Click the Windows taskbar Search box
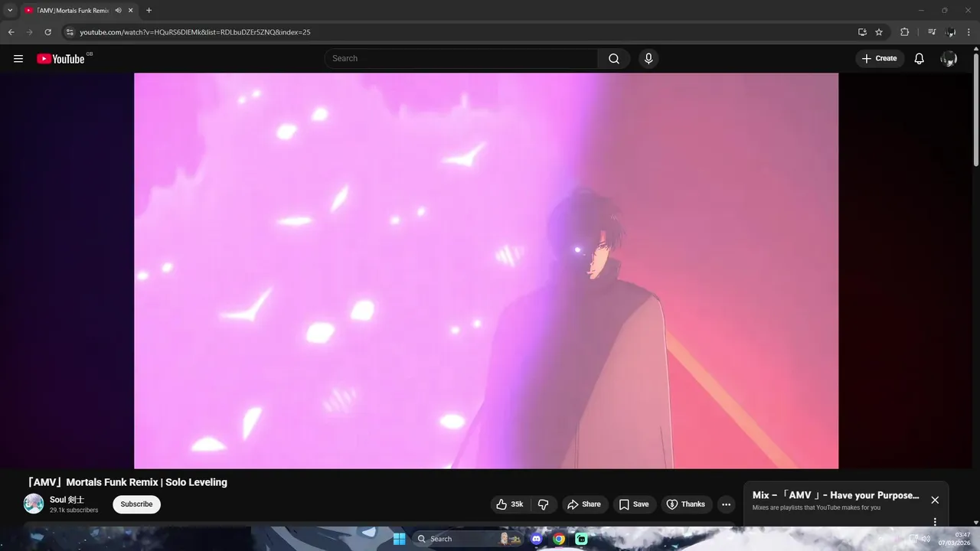Screen dimensions: 980x551 pyautogui.click(x=469, y=539)
